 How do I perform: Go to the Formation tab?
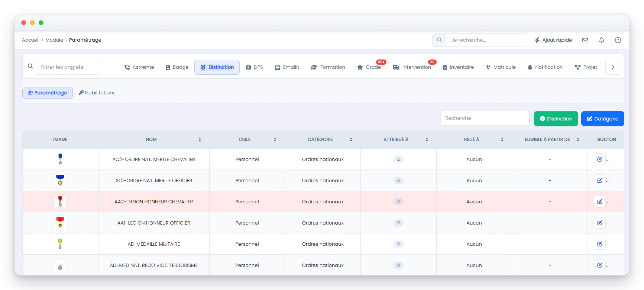[x=328, y=67]
